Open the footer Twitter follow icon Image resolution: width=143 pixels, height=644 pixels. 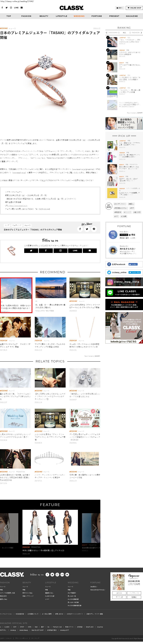click(x=52, y=574)
